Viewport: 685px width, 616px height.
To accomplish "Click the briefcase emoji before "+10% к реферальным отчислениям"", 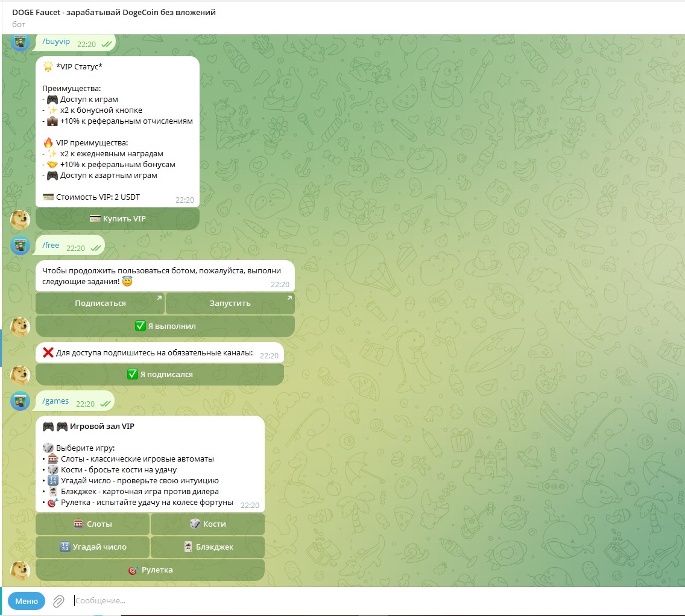I will coord(52,121).
